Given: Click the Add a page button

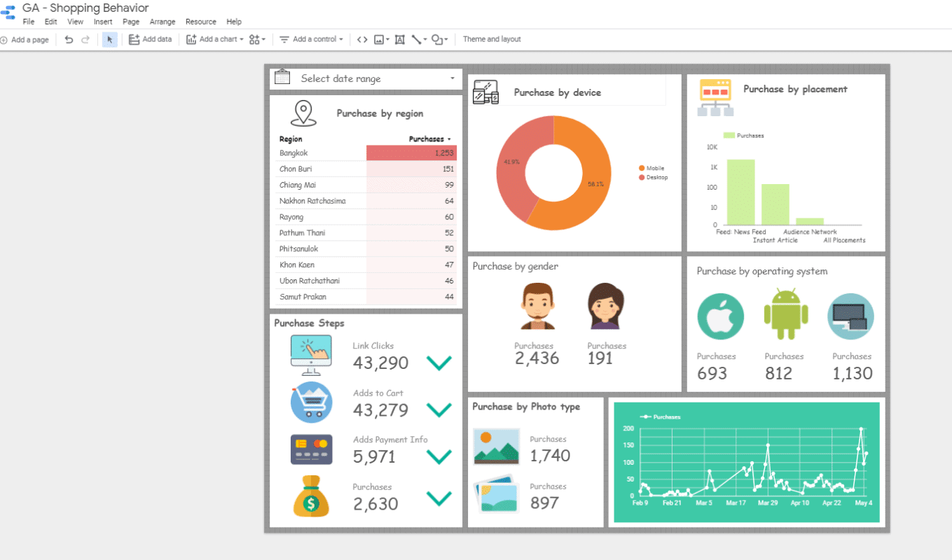Looking at the screenshot, I should point(25,39).
